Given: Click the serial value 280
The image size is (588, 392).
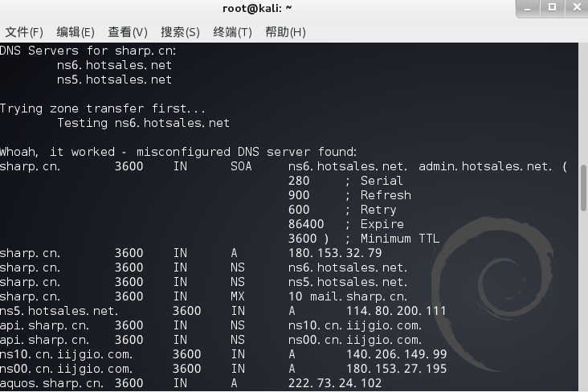Looking at the screenshot, I should point(299,181).
